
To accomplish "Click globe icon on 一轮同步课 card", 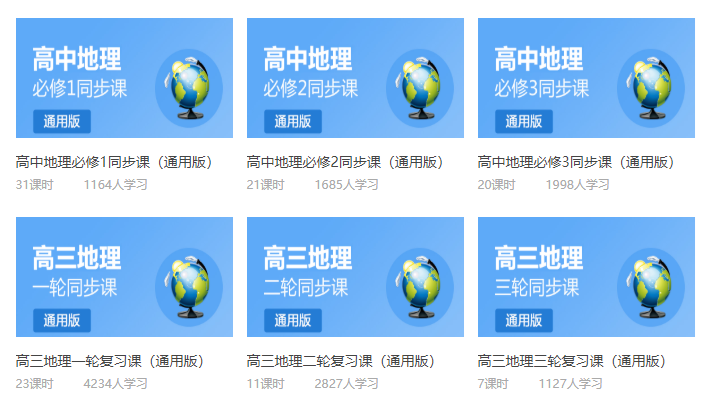I will 187,286.
